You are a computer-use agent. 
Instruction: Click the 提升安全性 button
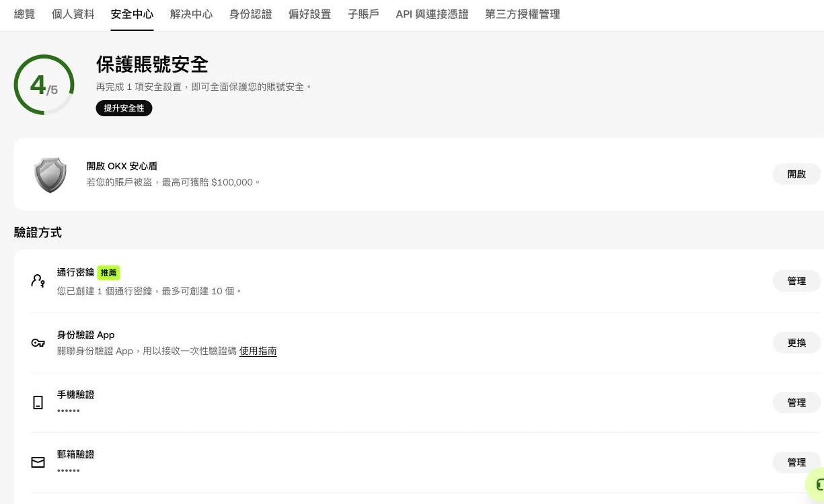tap(124, 108)
